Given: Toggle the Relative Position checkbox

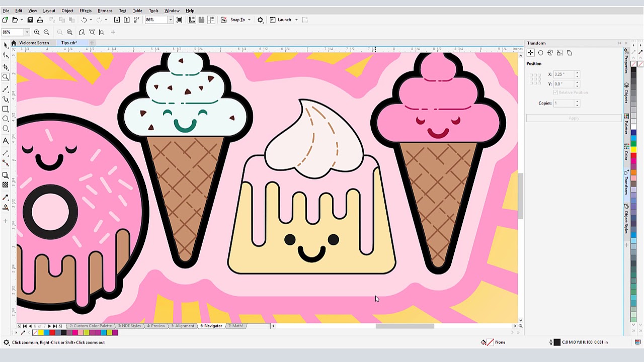Looking at the screenshot, I should coord(556,93).
